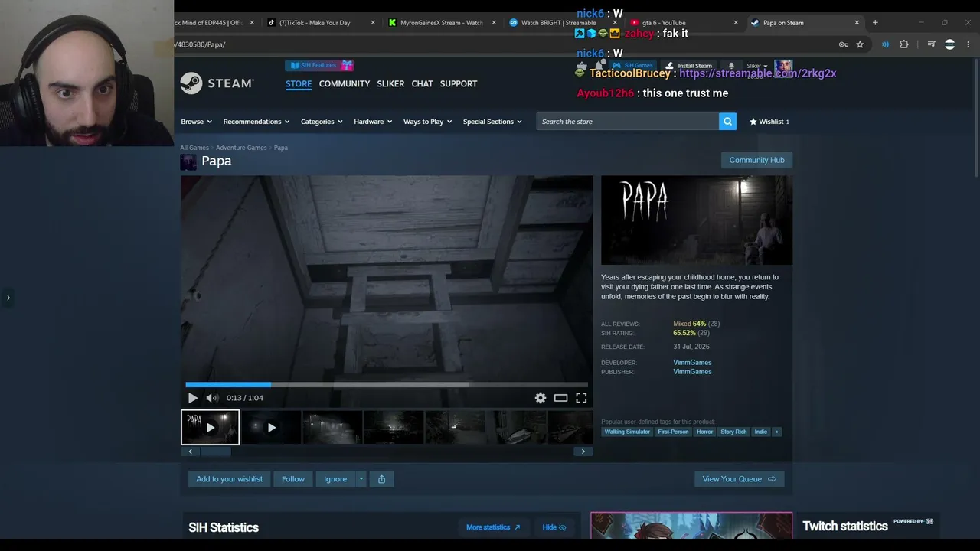Click the Walking Simulator tag

point(627,432)
